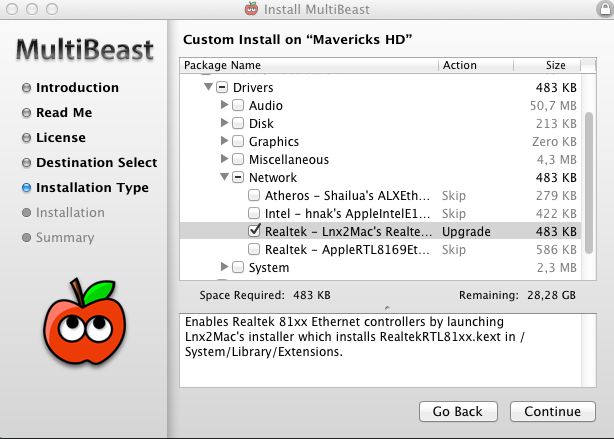Click the Audio size 50,7 MB
The width and height of the screenshot is (614, 439).
[553, 105]
